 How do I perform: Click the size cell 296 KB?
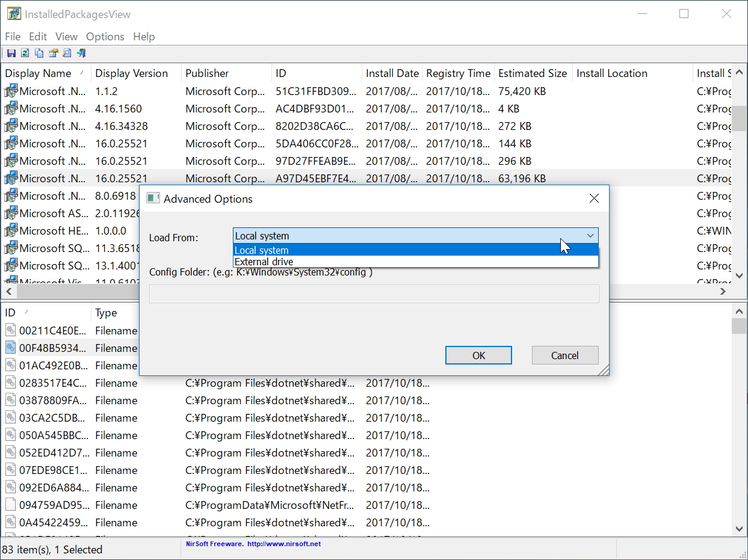[515, 161]
